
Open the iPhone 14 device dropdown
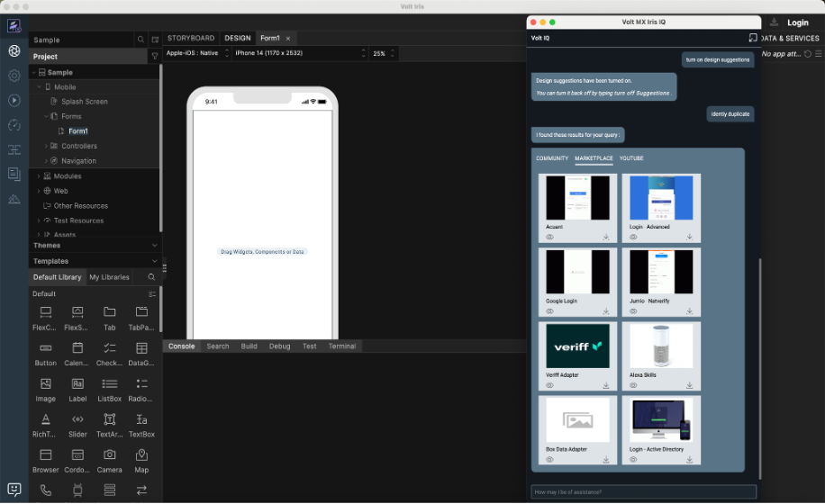coord(300,53)
